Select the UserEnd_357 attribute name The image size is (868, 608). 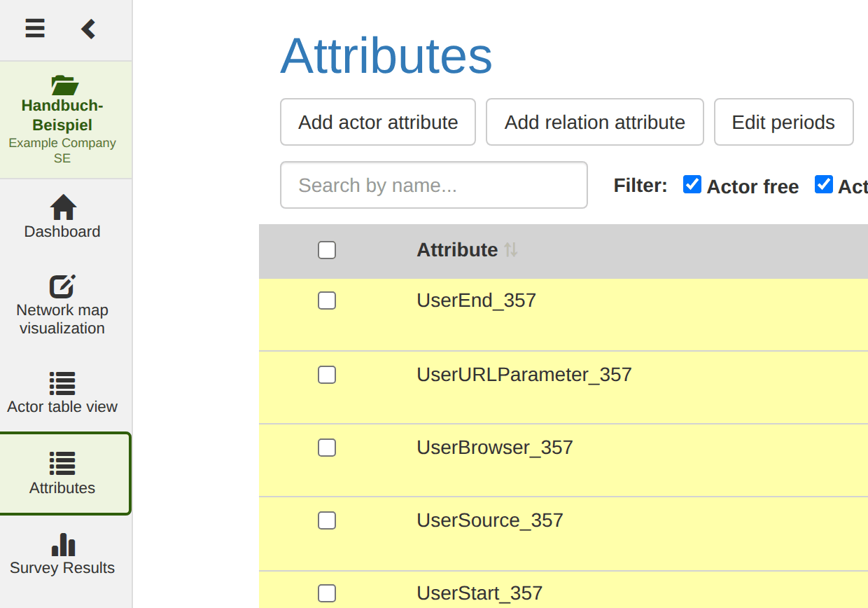477,300
